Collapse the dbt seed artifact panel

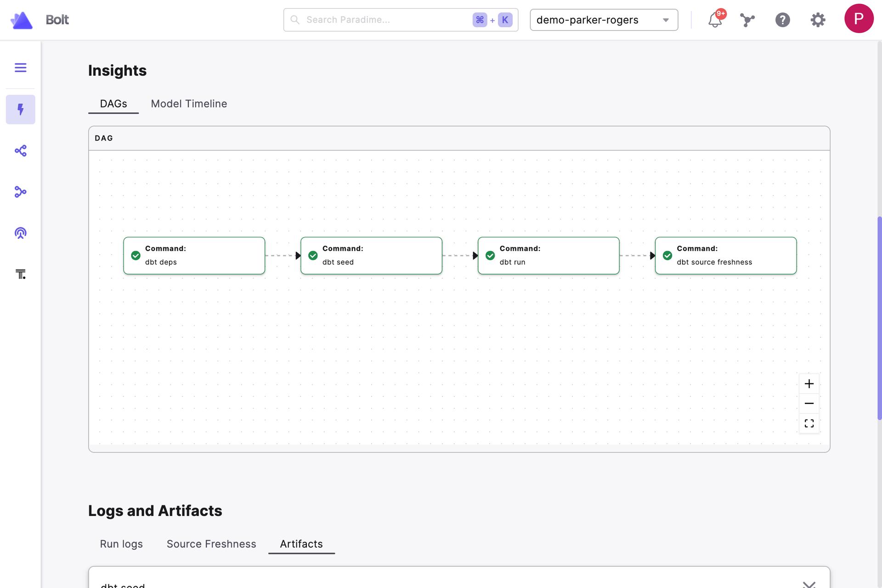pos(808,584)
